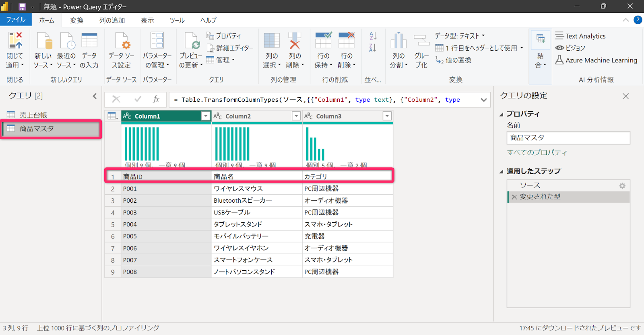The image size is (644, 335).
Task: Sort descending with the Z-A icon
Action: pyautogui.click(x=373, y=48)
